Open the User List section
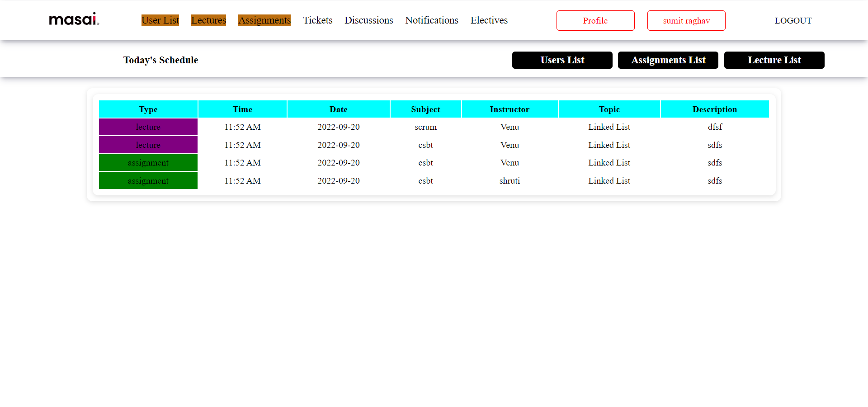The height and width of the screenshot is (407, 868). click(160, 20)
